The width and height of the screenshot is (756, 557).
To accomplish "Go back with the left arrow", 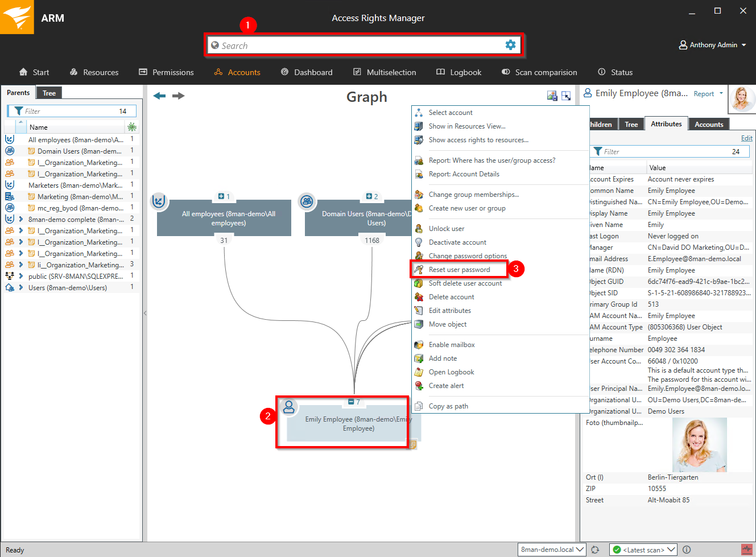I will (159, 96).
